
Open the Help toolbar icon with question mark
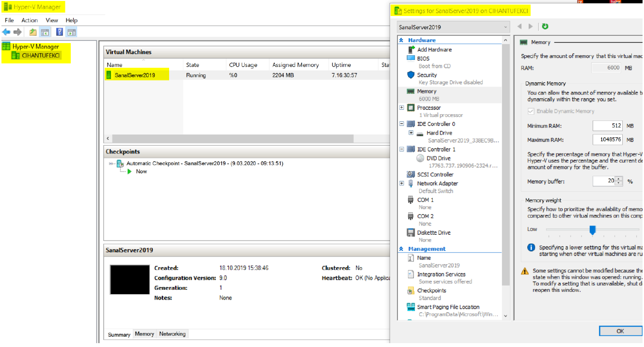(x=60, y=32)
